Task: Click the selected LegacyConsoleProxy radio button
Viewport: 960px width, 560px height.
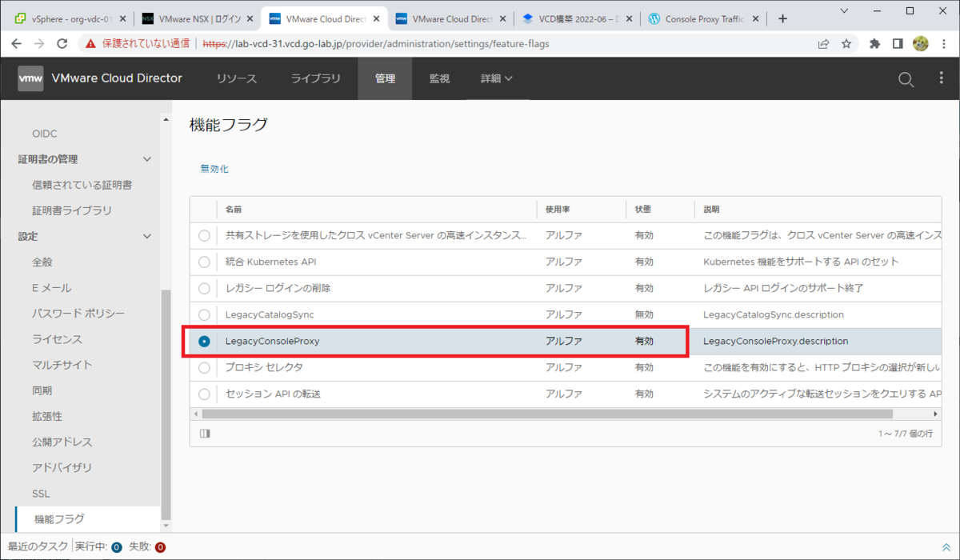Action: [204, 341]
